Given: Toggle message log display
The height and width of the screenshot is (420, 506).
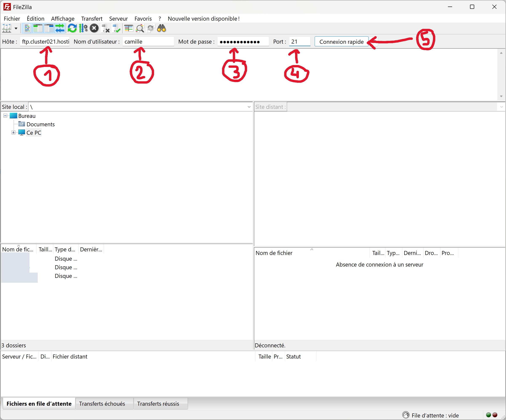Looking at the screenshot, I should pyautogui.click(x=27, y=28).
